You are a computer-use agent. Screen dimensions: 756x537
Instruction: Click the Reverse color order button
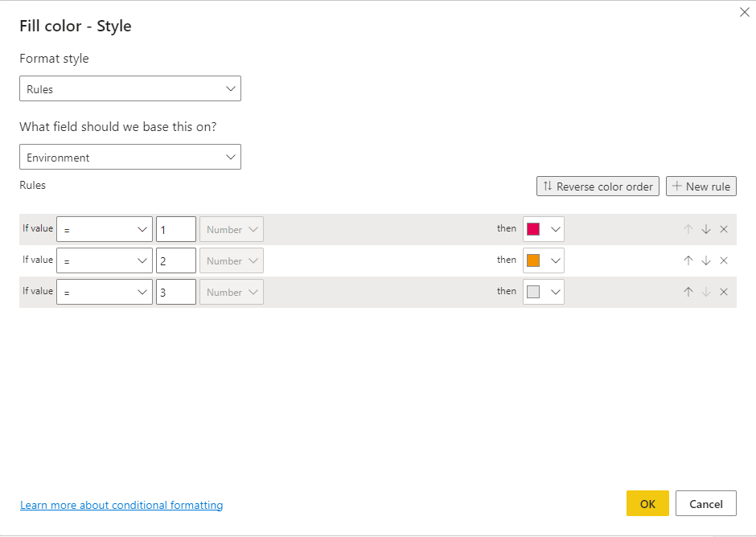(598, 186)
